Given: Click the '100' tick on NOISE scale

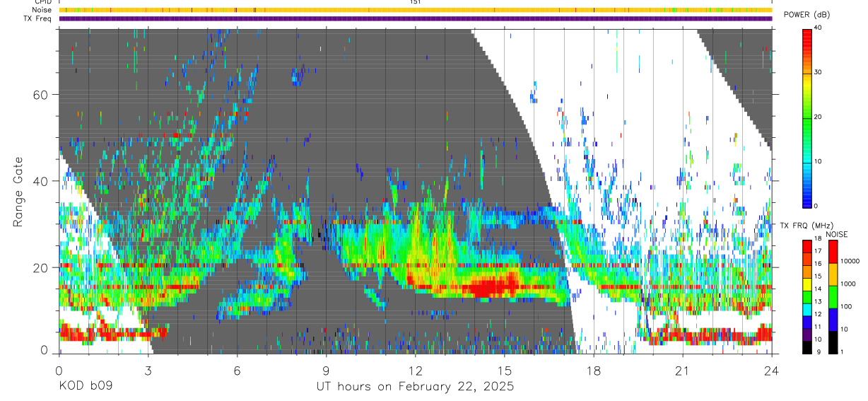Looking at the screenshot, I should (848, 306).
